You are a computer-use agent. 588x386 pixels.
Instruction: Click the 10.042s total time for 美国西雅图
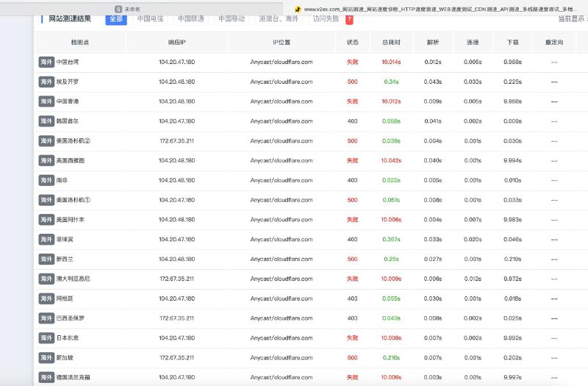391,160
